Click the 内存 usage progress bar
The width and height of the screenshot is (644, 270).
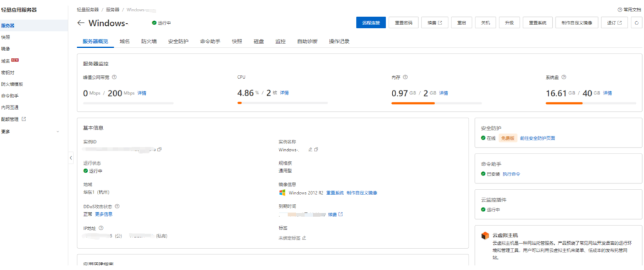click(x=436, y=103)
